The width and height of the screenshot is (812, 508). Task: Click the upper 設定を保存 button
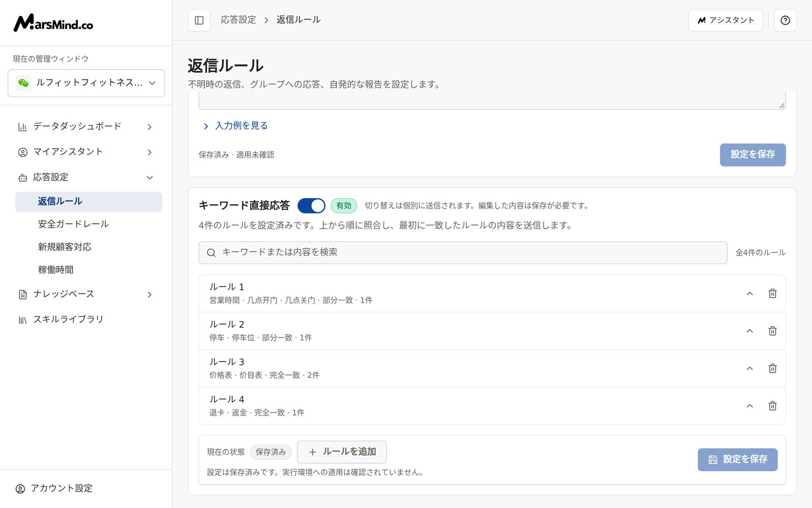[753, 154]
